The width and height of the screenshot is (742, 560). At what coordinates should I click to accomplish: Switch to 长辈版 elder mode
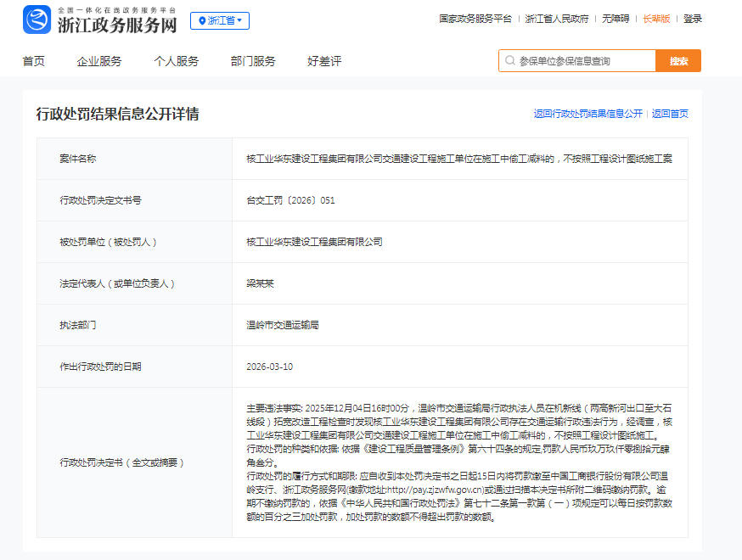655,19
